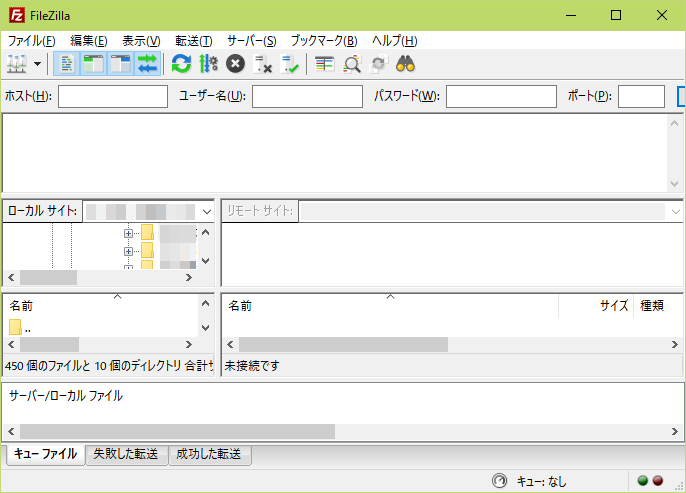The height and width of the screenshot is (493, 686).
Task: Switch to the キュー ファイル tab
Action: coord(46,454)
